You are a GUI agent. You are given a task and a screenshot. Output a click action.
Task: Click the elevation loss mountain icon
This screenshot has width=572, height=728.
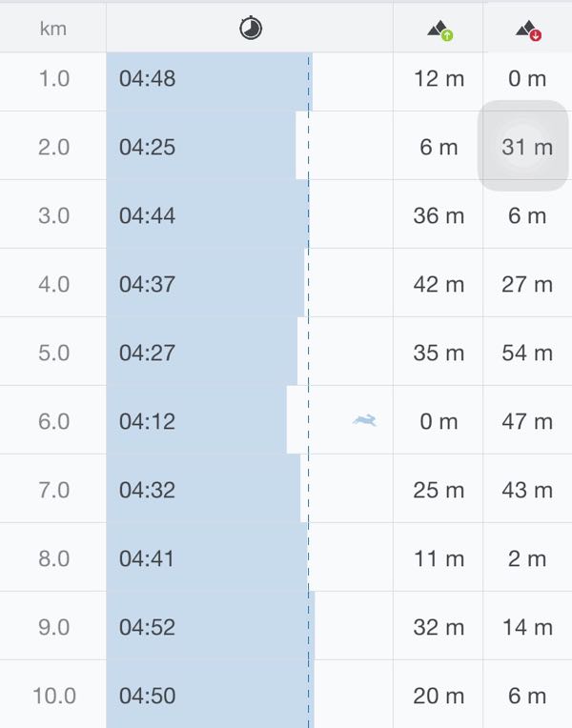tap(528, 30)
